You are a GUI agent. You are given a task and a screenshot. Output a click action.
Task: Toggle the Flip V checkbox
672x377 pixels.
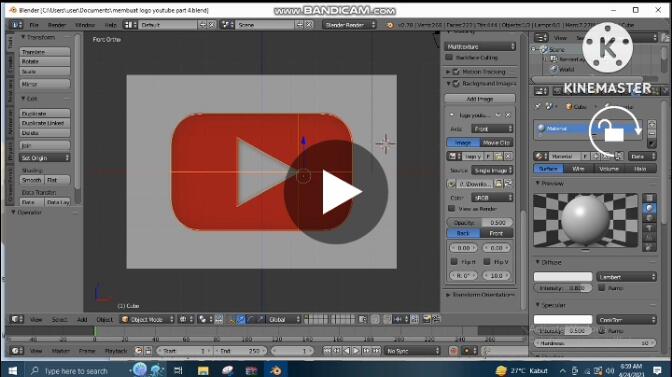(487, 262)
